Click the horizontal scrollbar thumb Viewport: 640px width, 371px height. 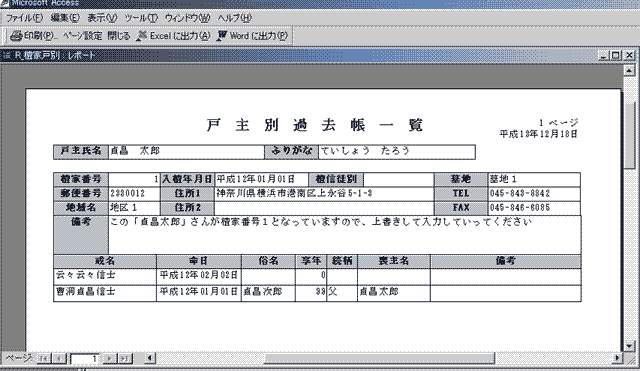click(x=380, y=358)
